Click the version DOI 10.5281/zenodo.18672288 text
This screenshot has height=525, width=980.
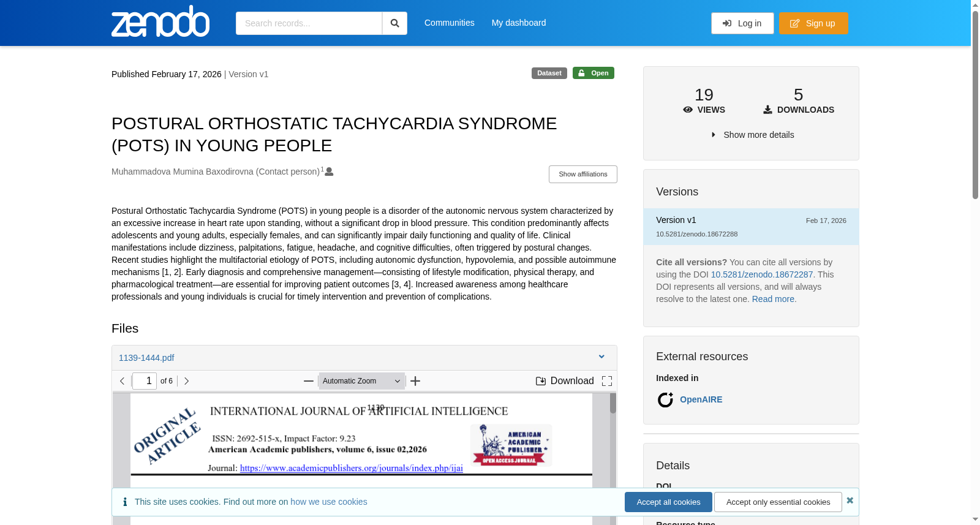pos(697,234)
